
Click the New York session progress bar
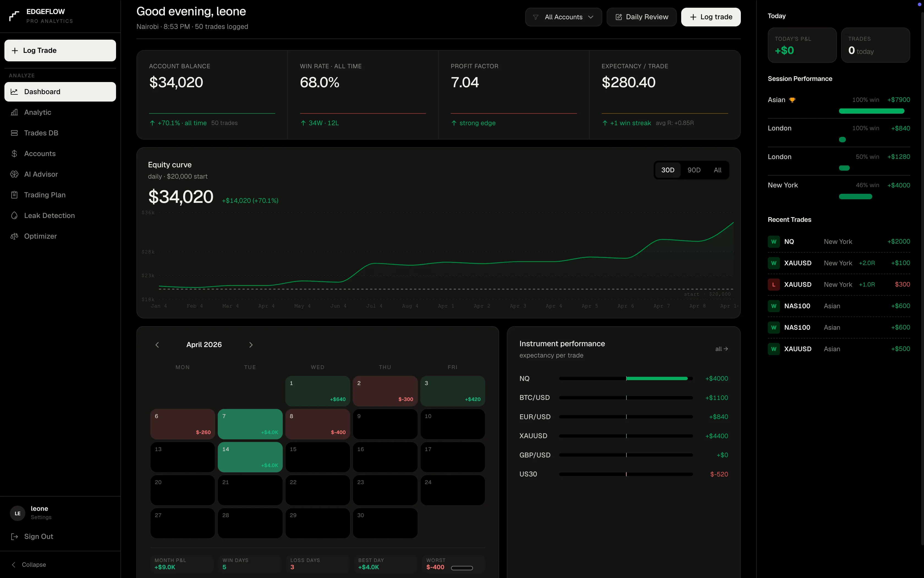click(856, 197)
